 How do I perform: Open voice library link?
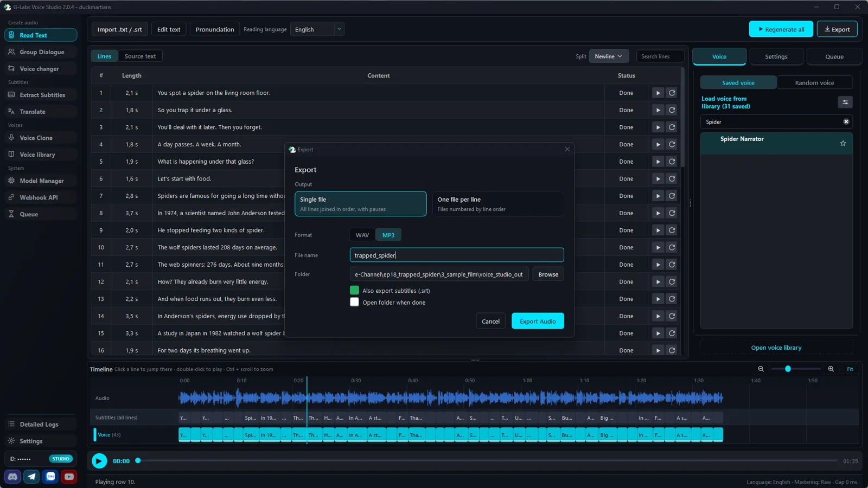coord(776,348)
